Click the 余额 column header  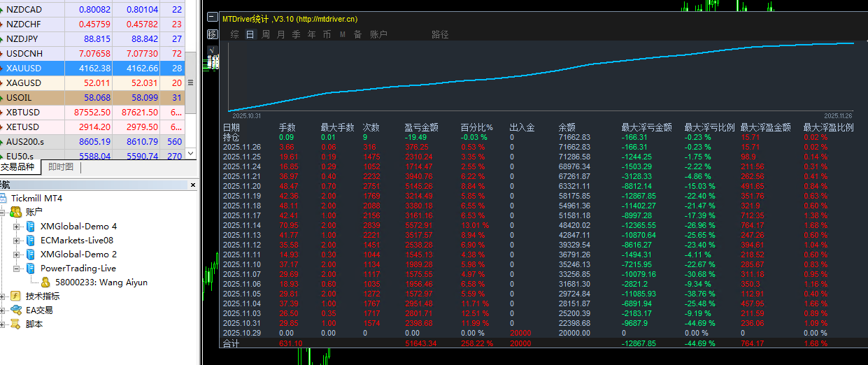(567, 127)
